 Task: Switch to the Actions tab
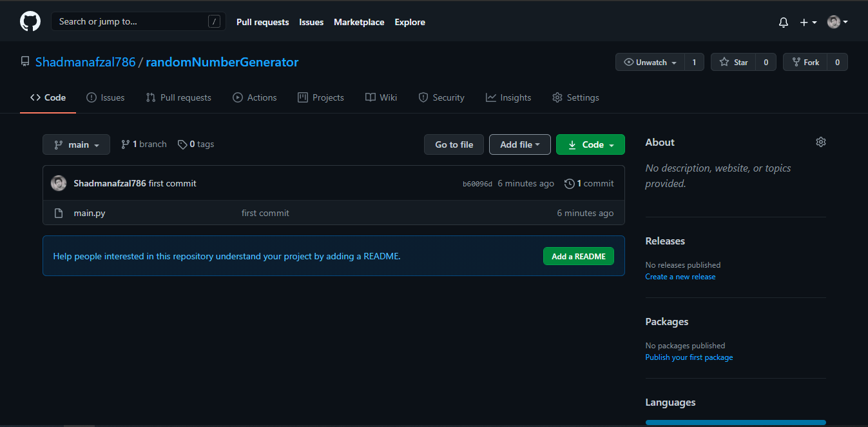(255, 97)
